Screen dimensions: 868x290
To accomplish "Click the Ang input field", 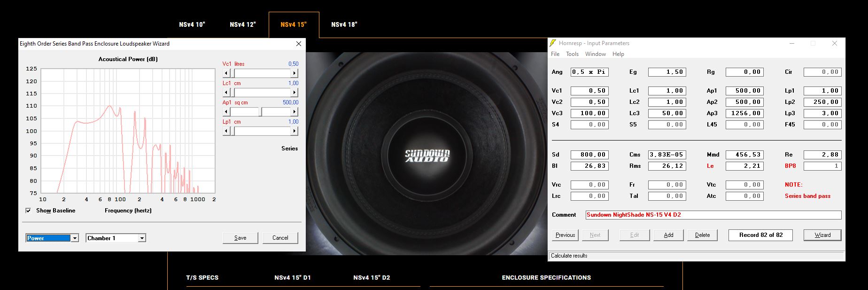I will pyautogui.click(x=589, y=72).
